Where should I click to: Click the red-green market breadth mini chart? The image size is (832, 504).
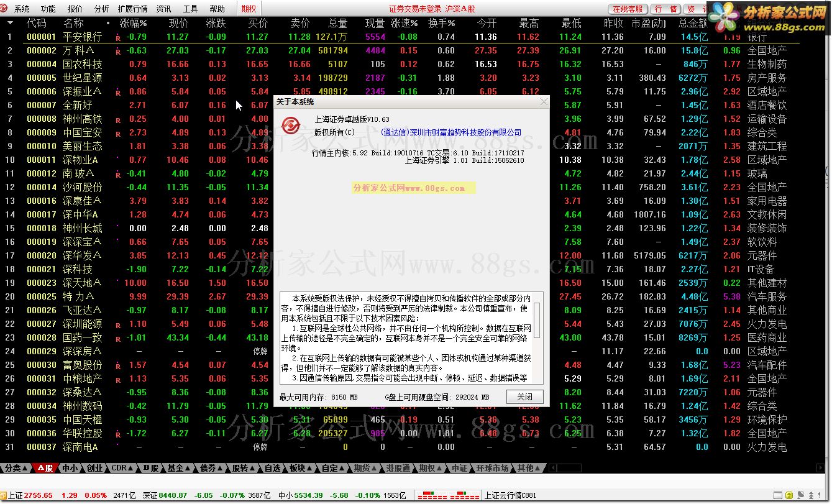pos(448,495)
